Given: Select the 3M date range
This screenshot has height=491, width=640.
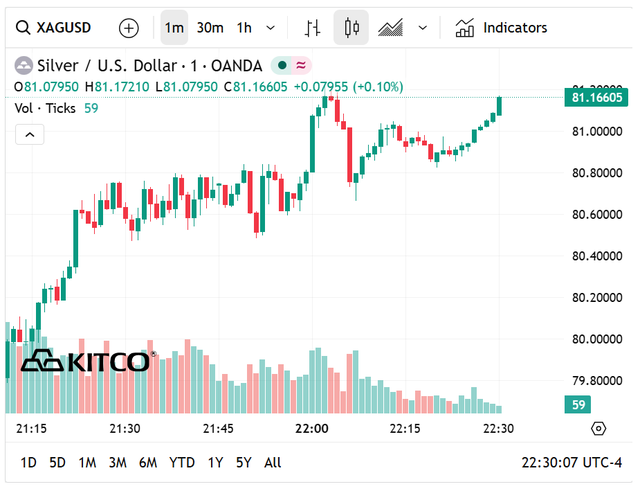Looking at the screenshot, I should [x=118, y=463].
